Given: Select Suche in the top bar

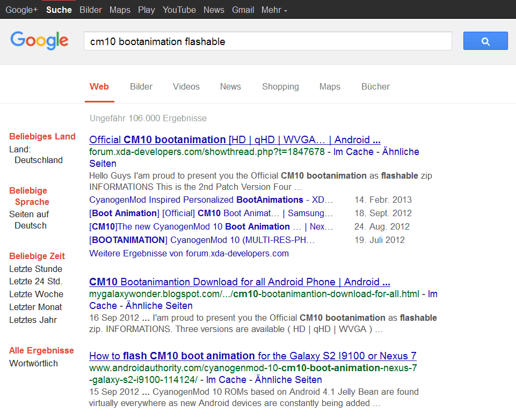Looking at the screenshot, I should (x=59, y=10).
